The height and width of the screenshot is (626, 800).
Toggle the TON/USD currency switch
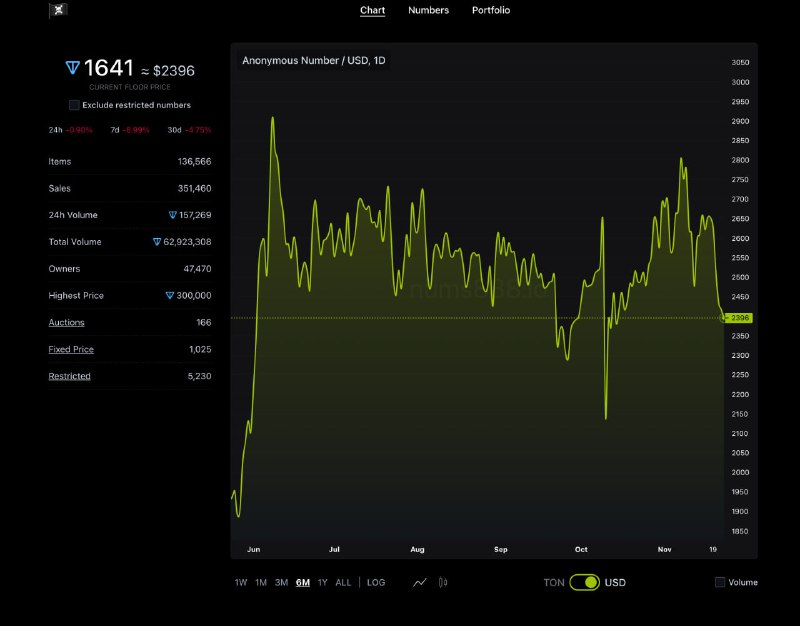tap(584, 582)
